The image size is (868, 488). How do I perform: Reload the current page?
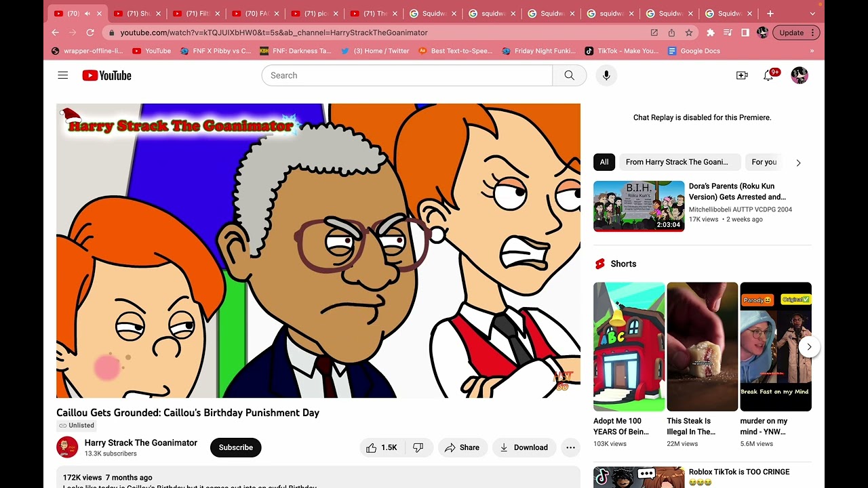pos(90,33)
